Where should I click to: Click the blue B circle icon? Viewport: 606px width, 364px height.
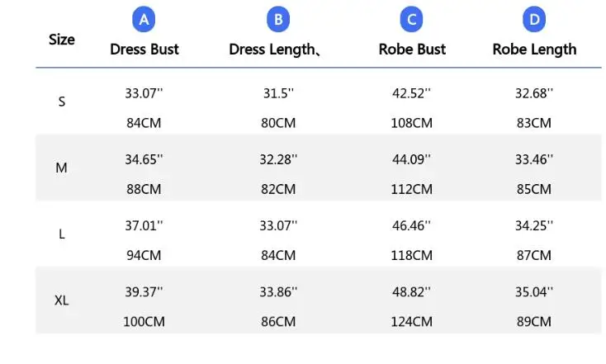click(278, 19)
